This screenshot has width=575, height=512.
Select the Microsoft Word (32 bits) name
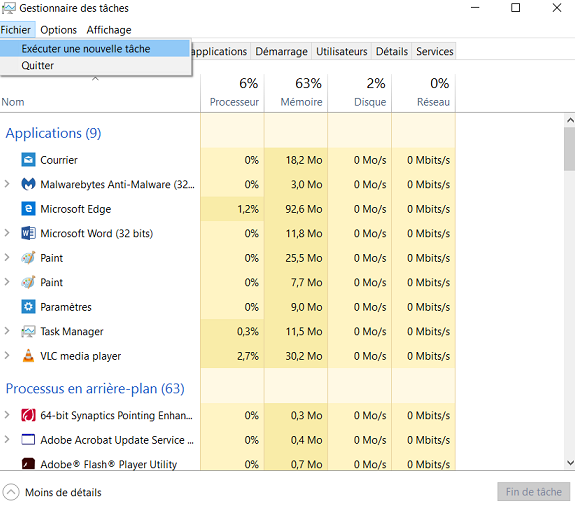tap(96, 234)
